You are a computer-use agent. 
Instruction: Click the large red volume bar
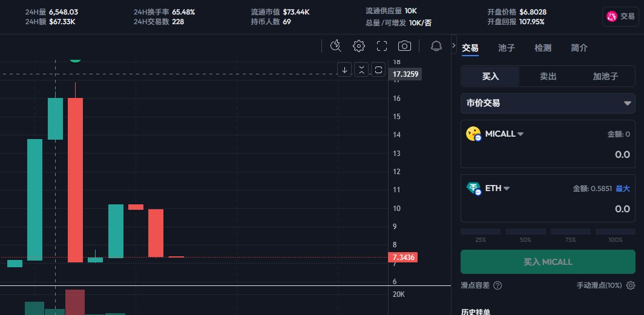75,302
